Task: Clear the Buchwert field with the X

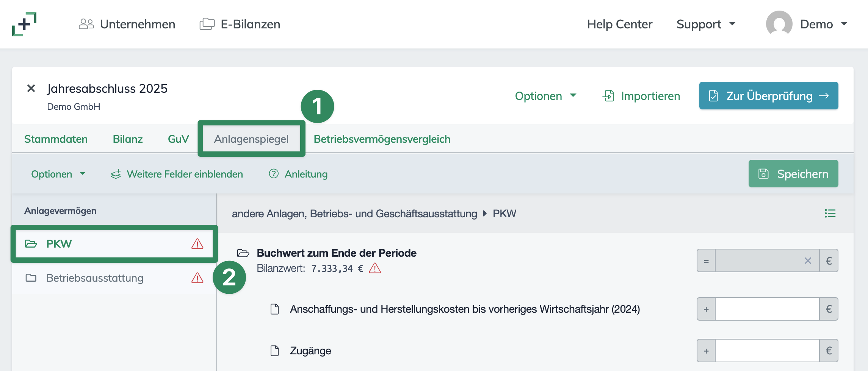Action: pos(808,261)
